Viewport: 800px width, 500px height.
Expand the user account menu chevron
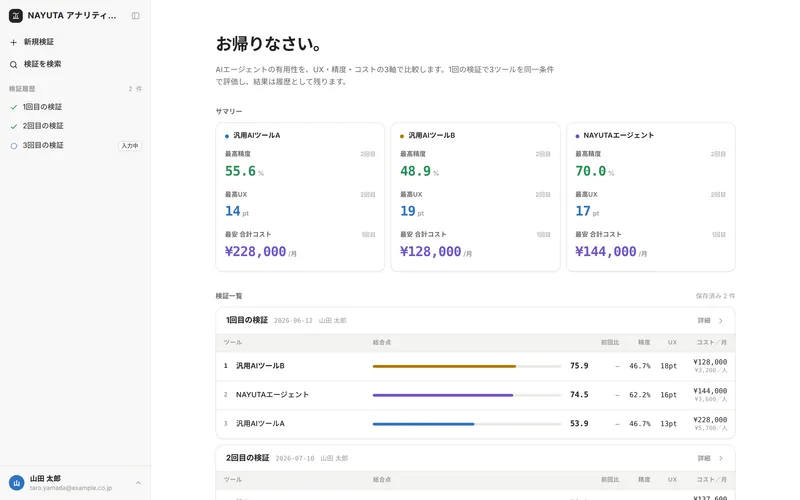point(138,483)
